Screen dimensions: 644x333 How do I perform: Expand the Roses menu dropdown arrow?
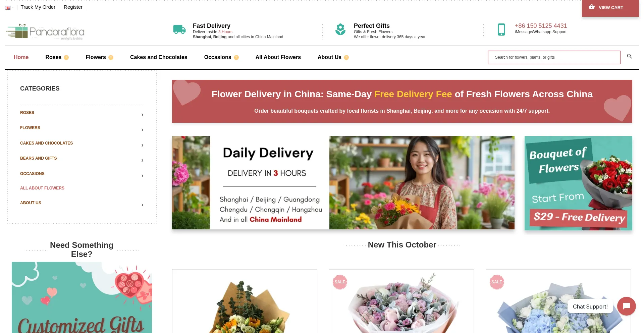66,57
